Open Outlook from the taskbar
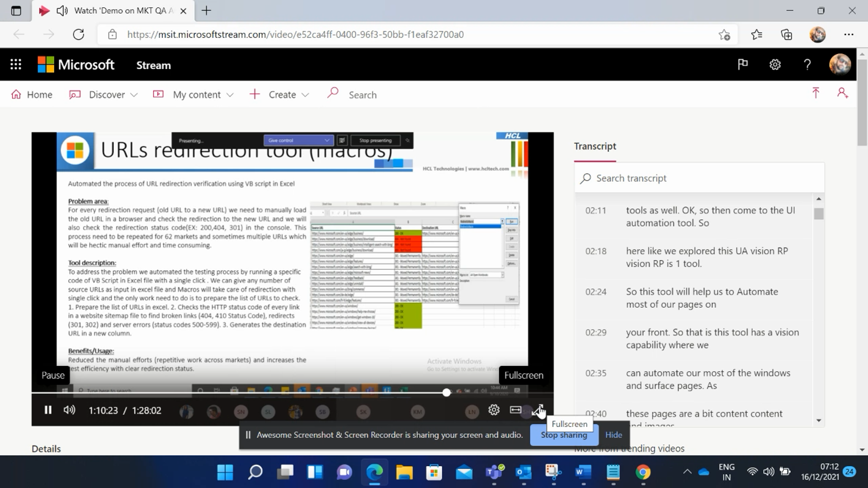 (x=524, y=472)
